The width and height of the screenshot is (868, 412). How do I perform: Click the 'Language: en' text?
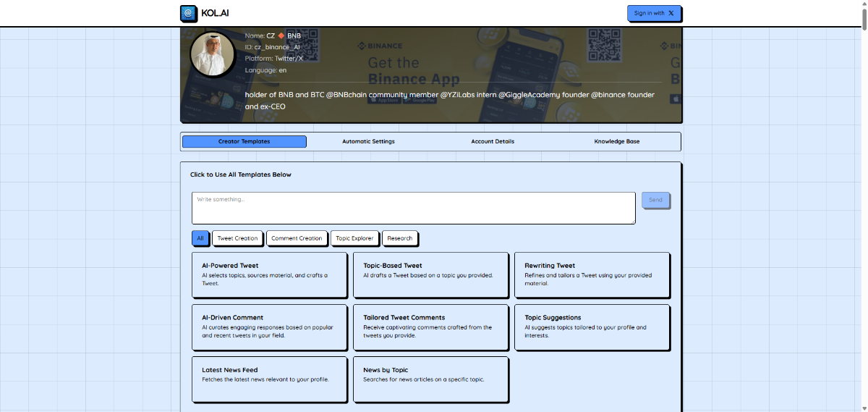265,70
